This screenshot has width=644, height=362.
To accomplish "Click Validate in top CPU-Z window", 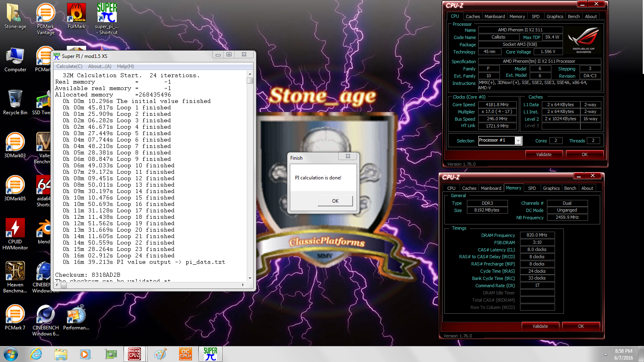I will [544, 154].
